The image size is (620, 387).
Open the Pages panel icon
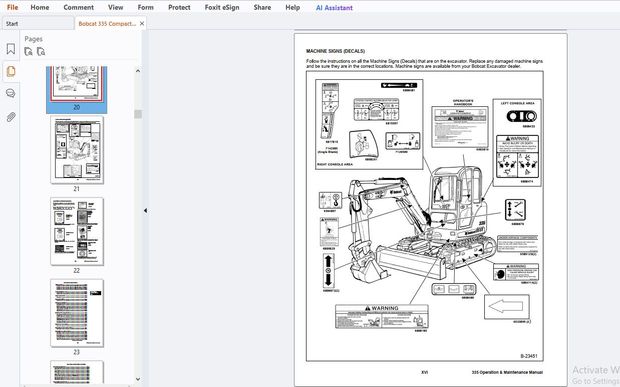(11, 71)
